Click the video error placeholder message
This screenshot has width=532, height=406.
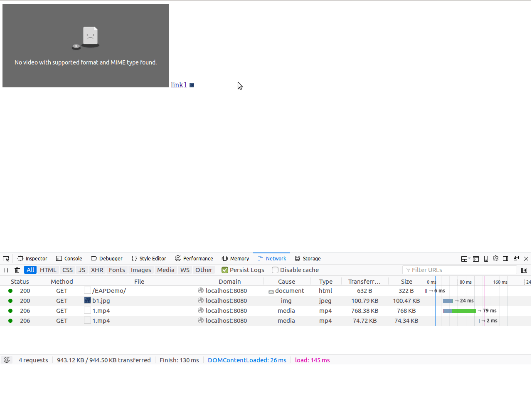click(x=86, y=62)
